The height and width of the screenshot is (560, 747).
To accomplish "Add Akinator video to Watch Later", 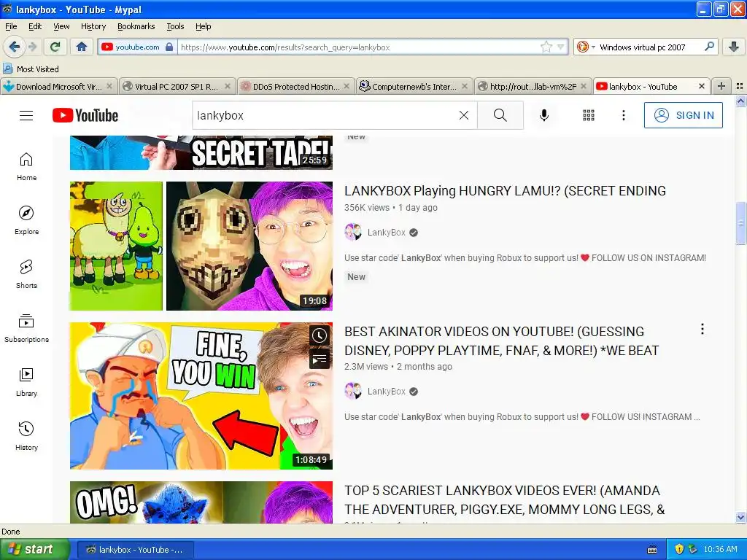I will [320, 335].
